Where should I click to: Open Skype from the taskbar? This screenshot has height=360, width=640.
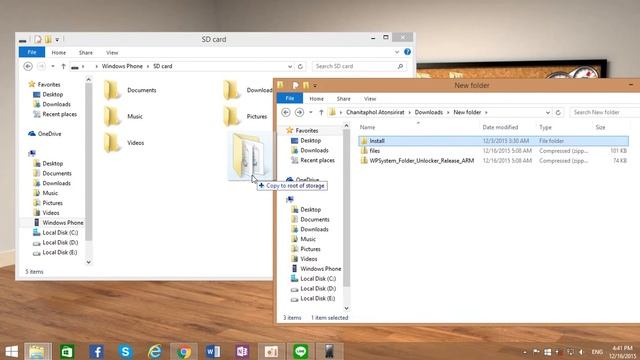point(125,351)
